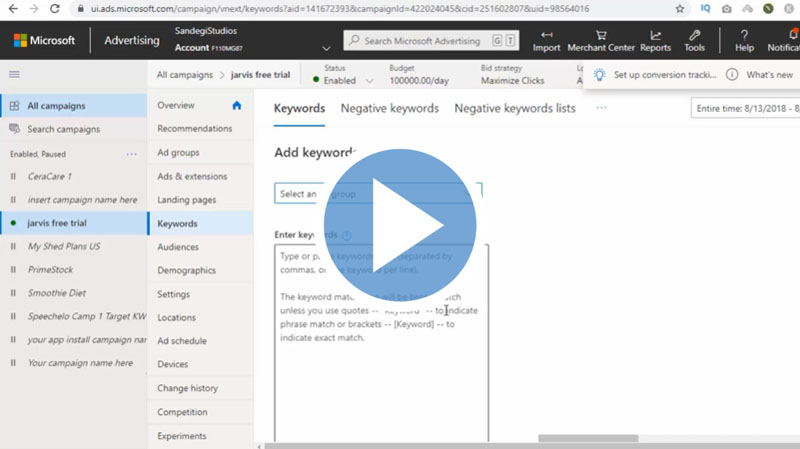This screenshot has width=800, height=449.
Task: Focus the Search Microsoft Advertising box
Action: tap(431, 40)
